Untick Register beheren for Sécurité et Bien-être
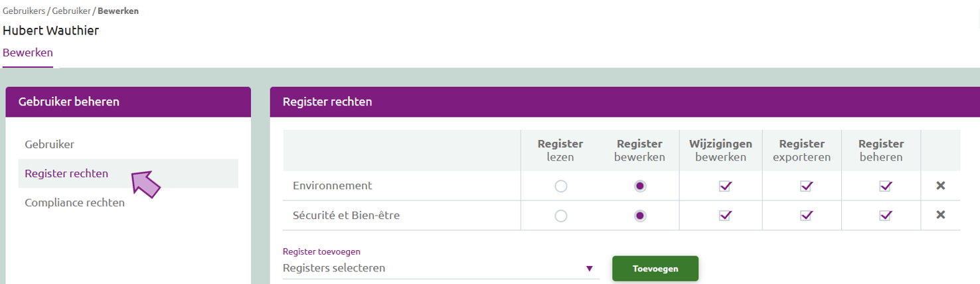 coord(885,215)
